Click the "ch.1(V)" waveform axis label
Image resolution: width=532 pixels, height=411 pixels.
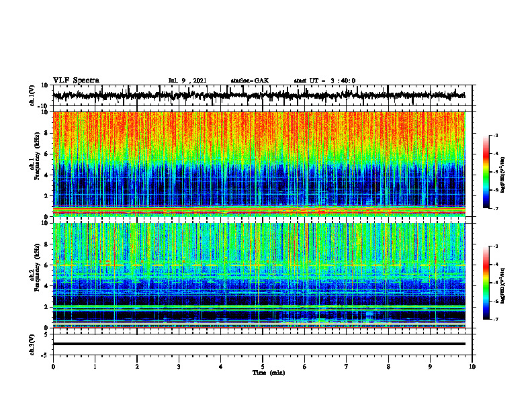(32, 95)
